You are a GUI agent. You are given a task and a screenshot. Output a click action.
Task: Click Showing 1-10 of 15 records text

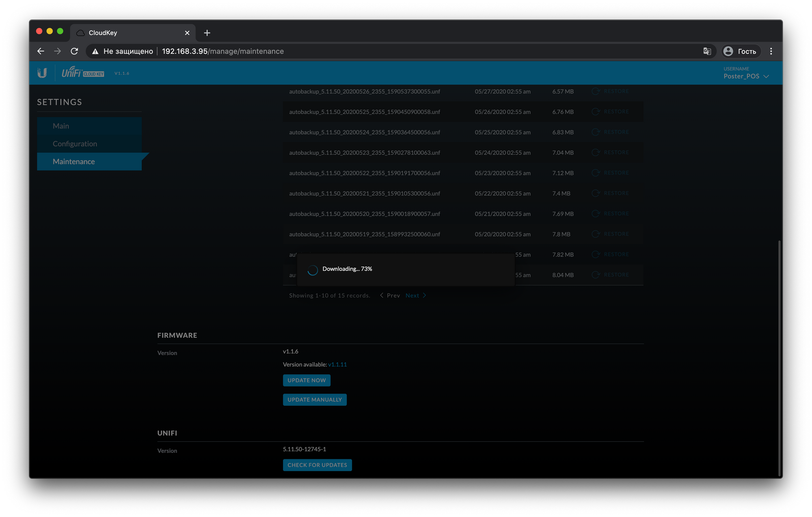point(330,295)
